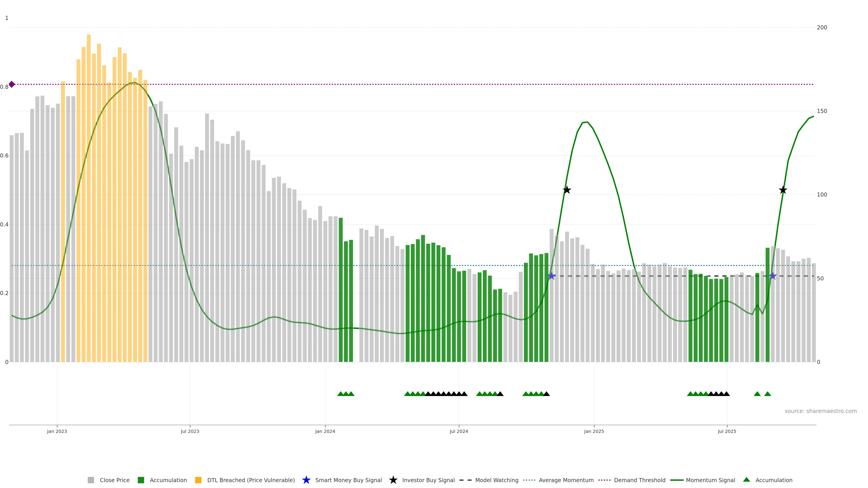Screen dimensions: 868x488
Task: Click the green Accumulation square swatch in legend
Action: pos(141,480)
